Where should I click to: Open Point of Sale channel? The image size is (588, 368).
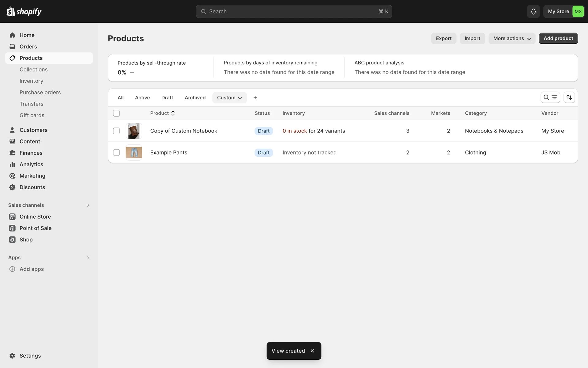click(x=35, y=228)
